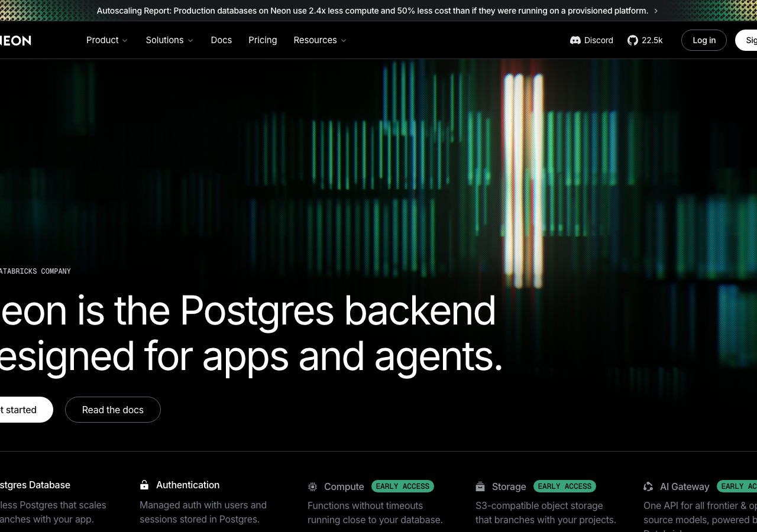The width and height of the screenshot is (757, 532).
Task: Open the Postgres Database feature heading
Action: coord(35,485)
